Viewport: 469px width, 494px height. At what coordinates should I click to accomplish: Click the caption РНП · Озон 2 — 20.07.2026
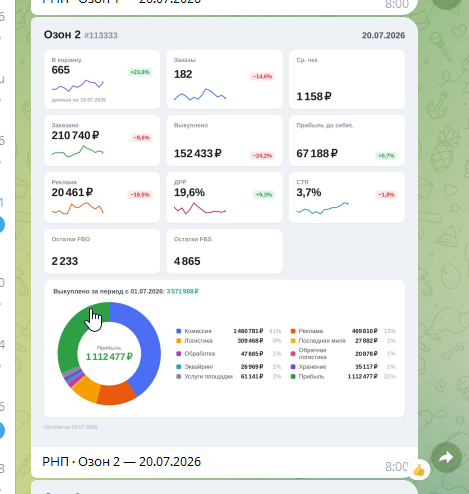tap(122, 462)
